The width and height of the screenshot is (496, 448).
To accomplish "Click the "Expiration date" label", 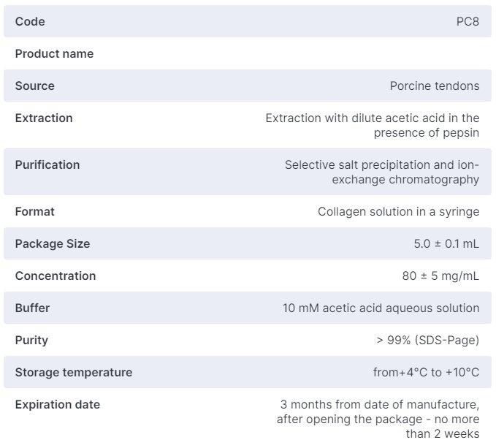I will 58,405.
